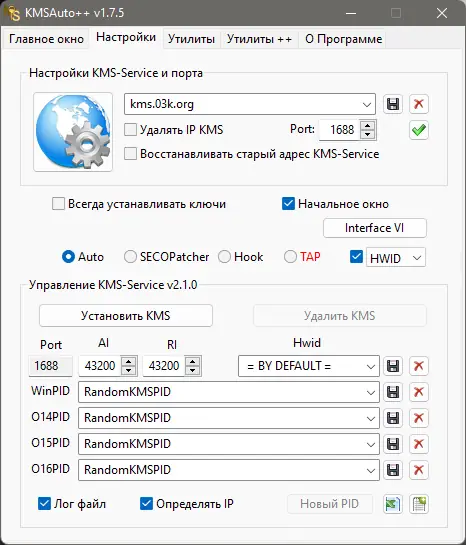Enable Удалять IP KMS checkbox
Screen dimensions: 466x545
coord(130,130)
